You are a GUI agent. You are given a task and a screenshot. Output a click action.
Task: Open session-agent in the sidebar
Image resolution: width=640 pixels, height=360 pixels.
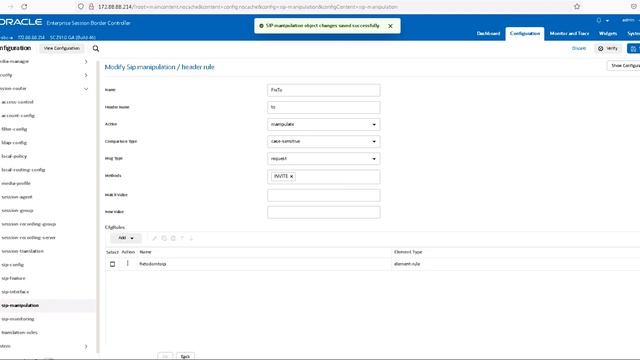(x=17, y=197)
